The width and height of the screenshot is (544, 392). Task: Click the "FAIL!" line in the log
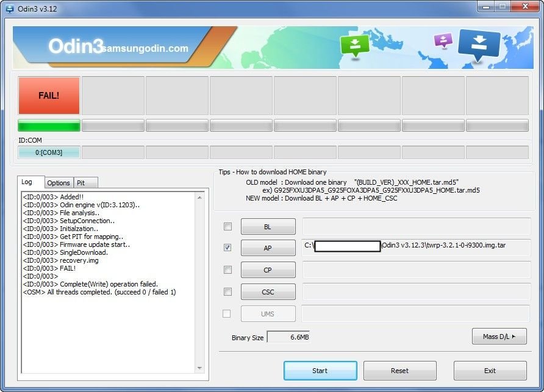point(49,268)
